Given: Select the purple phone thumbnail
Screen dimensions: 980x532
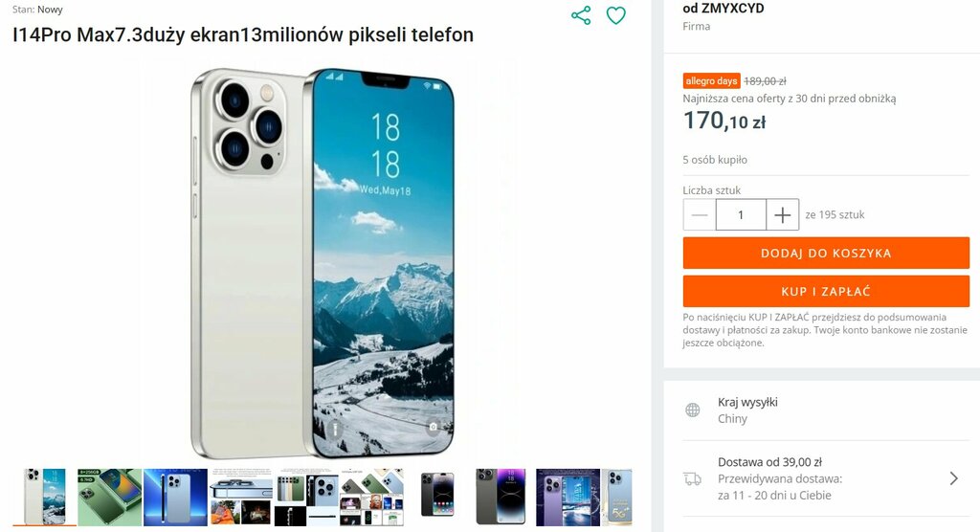Looking at the screenshot, I should pos(568,497).
